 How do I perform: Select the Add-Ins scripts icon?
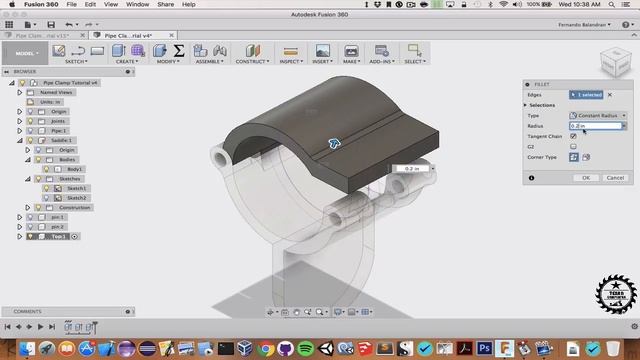(382, 51)
